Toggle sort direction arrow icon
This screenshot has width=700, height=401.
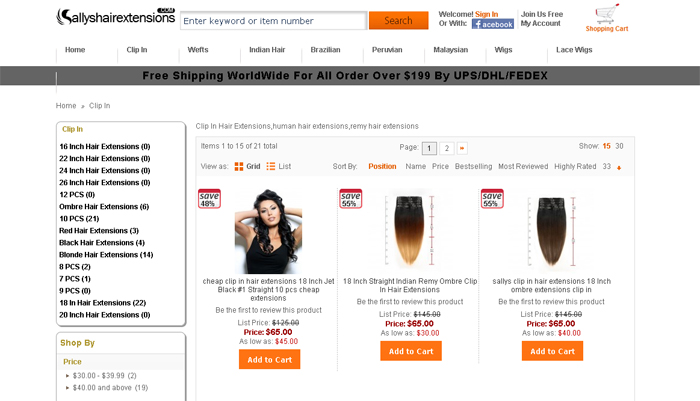coord(619,168)
